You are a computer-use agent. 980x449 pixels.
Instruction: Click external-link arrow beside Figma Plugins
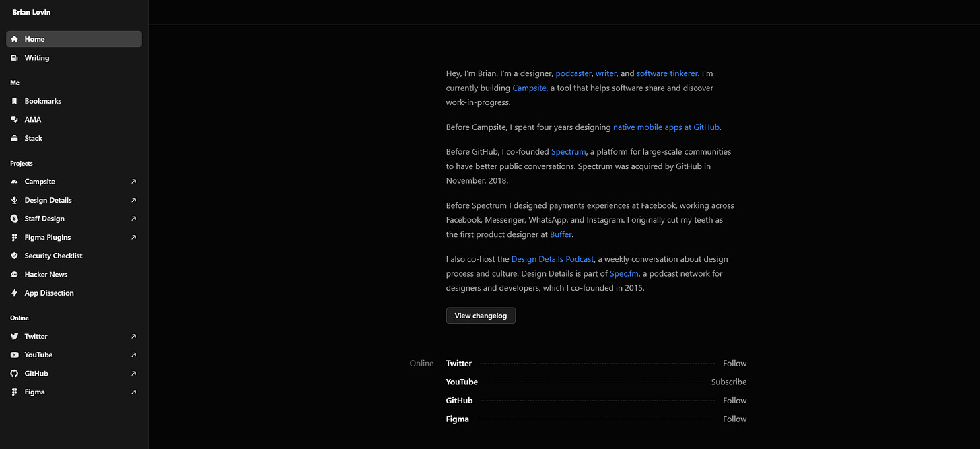point(133,237)
